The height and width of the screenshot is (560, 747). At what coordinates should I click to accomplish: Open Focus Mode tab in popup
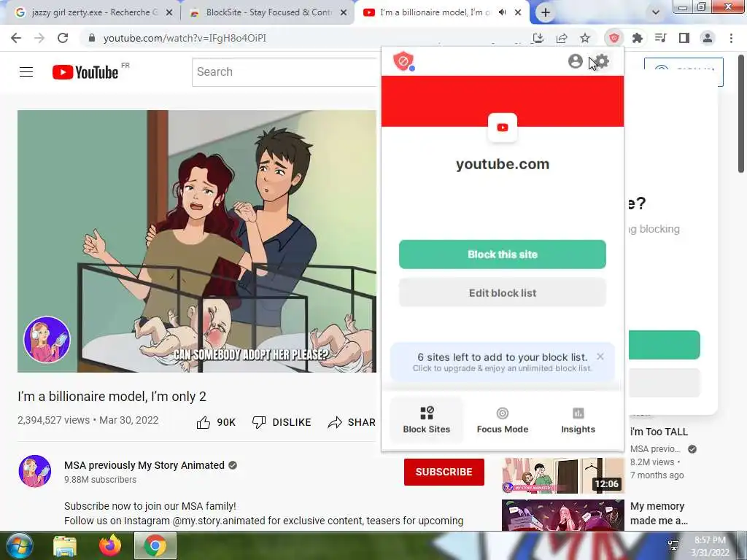[503, 419]
